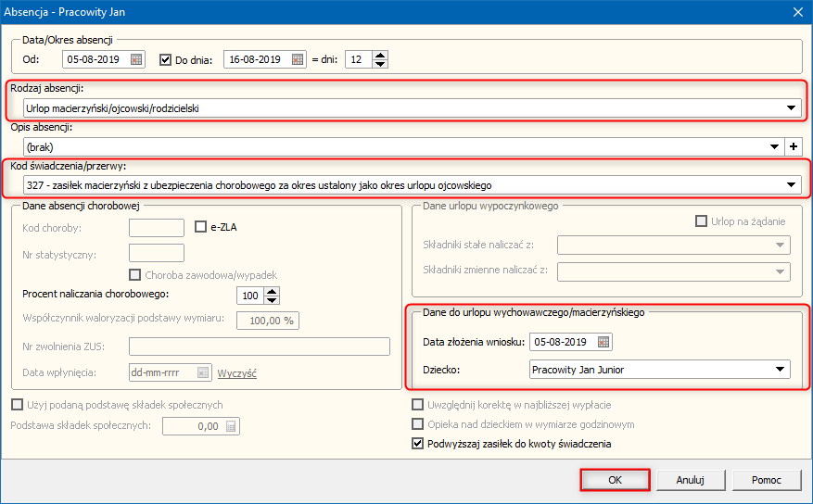Click the 'Kod choroby' input field
The image size is (813, 504).
pos(156,227)
